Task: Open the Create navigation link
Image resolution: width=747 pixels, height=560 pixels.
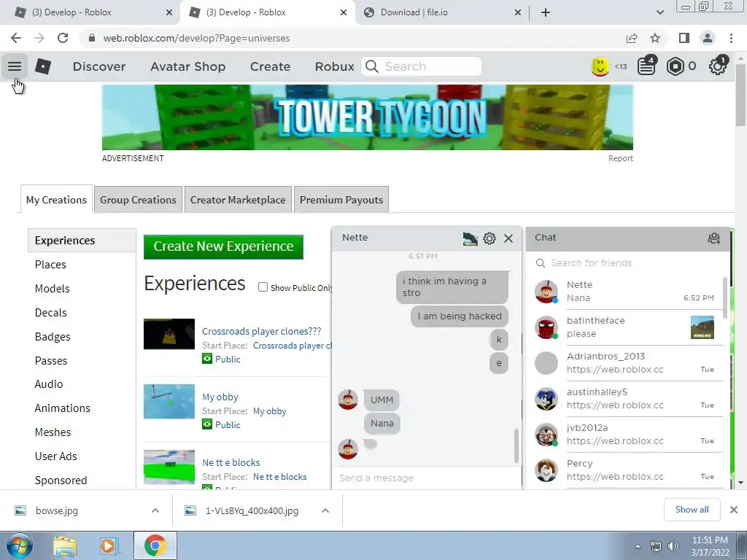Action: [x=270, y=66]
